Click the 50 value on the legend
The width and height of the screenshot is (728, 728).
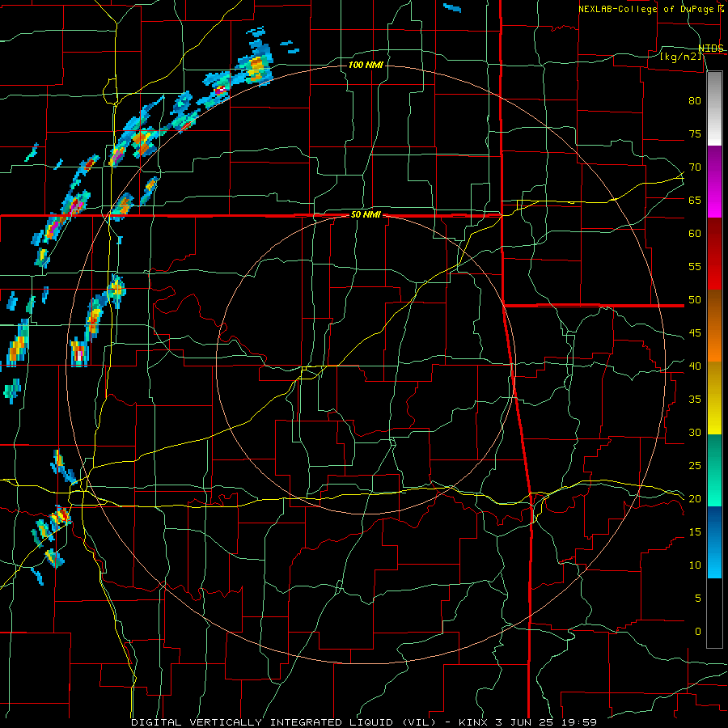click(695, 300)
